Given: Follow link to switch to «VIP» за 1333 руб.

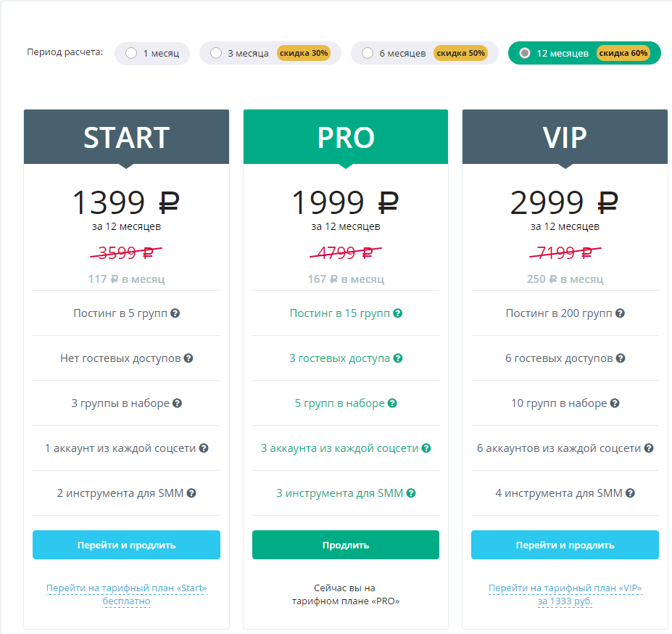Looking at the screenshot, I should tap(565, 595).
